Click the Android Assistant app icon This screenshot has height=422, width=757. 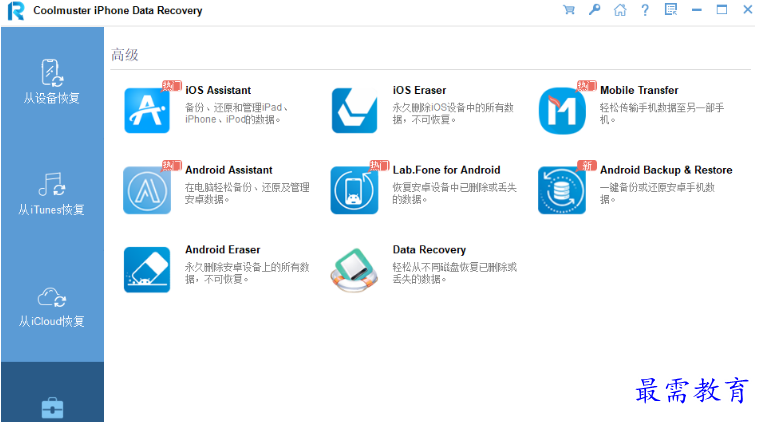point(147,190)
